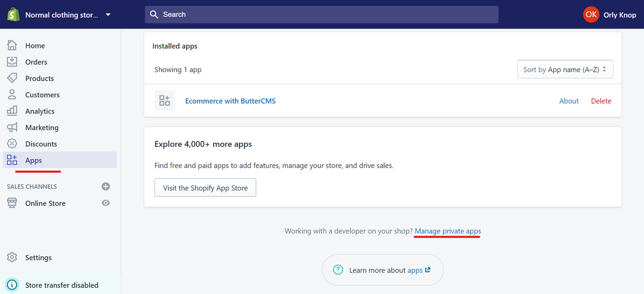Click the search magnifier icon

click(x=154, y=15)
